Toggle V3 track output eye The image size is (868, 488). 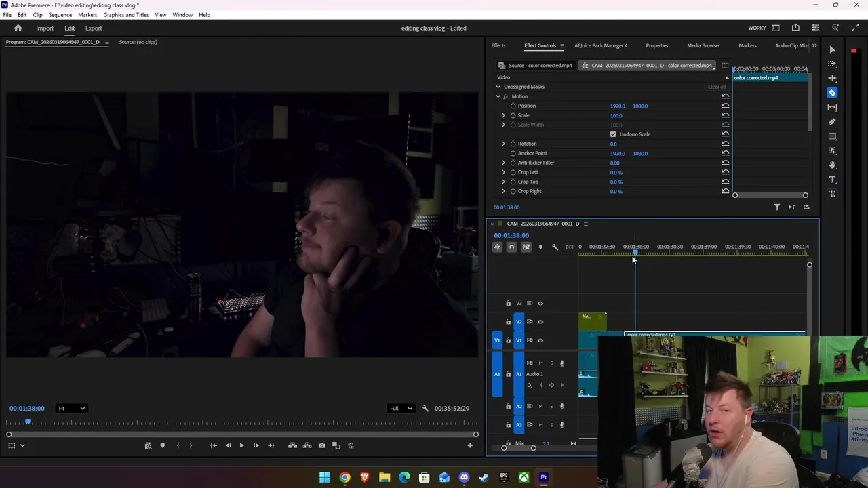540,303
